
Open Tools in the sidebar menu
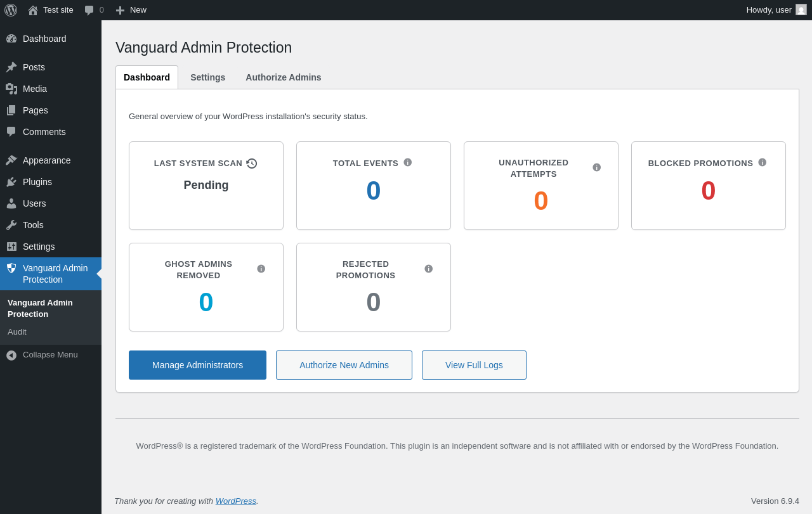click(x=51, y=225)
